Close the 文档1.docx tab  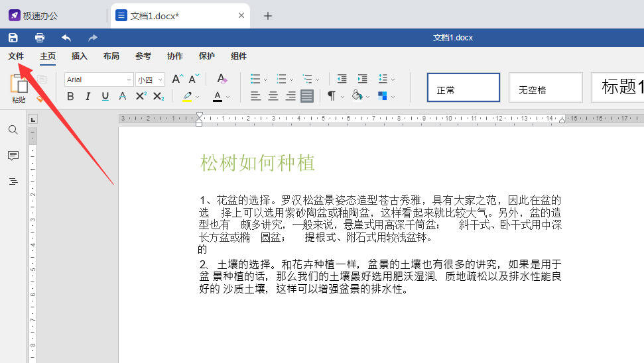coord(241,16)
